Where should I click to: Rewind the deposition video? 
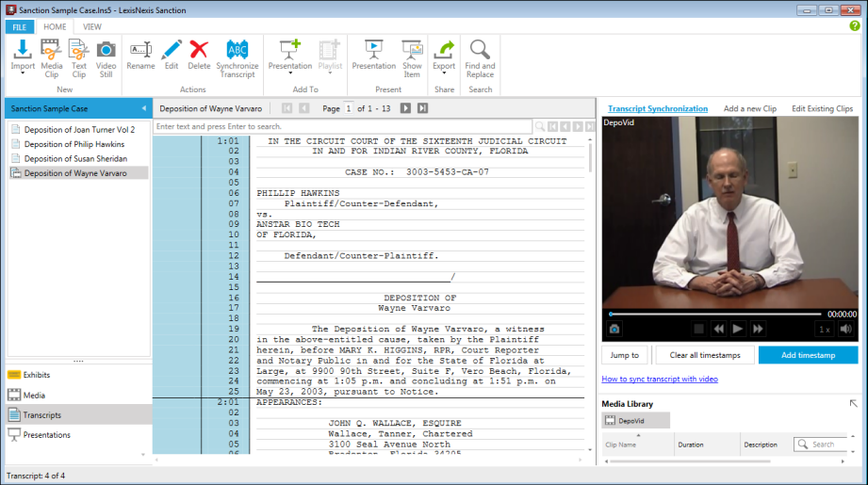[718, 329]
